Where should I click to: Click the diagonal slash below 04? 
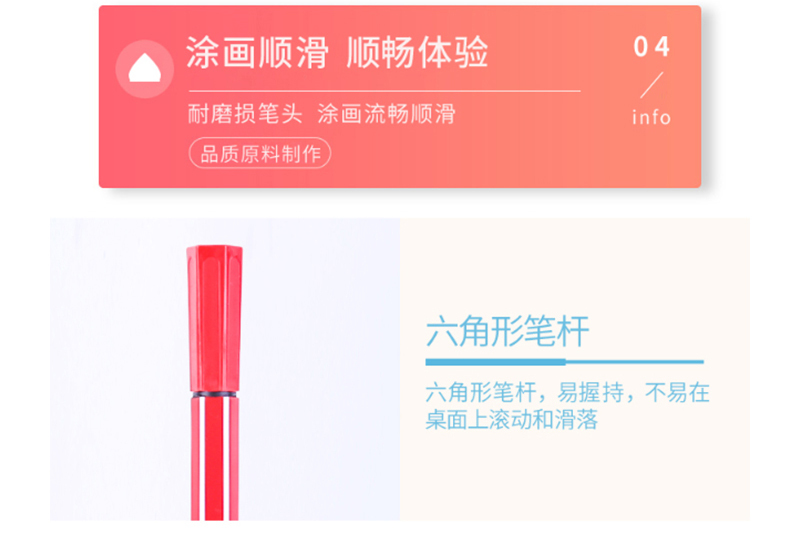652,85
